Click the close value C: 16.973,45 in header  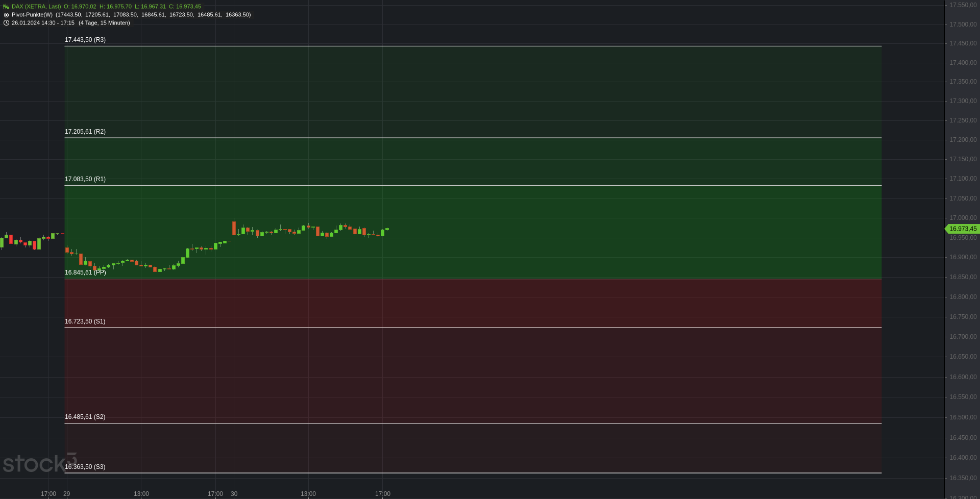[185, 7]
